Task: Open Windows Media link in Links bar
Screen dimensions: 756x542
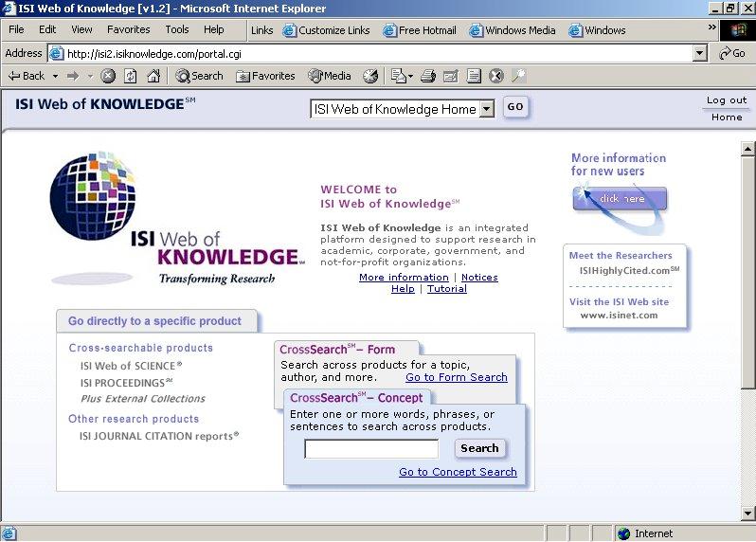Action: coord(513,30)
